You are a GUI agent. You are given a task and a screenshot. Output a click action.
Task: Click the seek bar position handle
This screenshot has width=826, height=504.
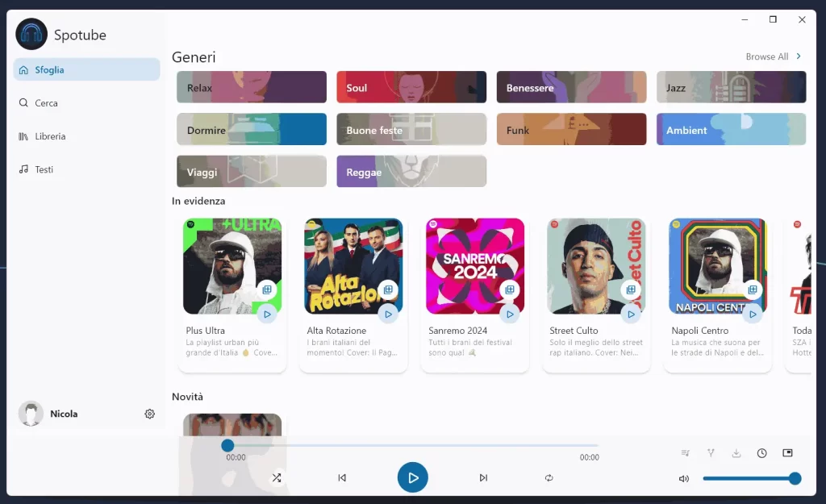[227, 446]
